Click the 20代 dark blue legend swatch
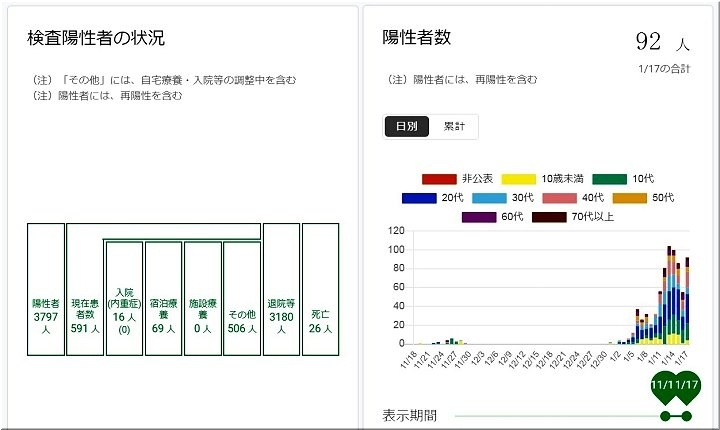 (419, 198)
